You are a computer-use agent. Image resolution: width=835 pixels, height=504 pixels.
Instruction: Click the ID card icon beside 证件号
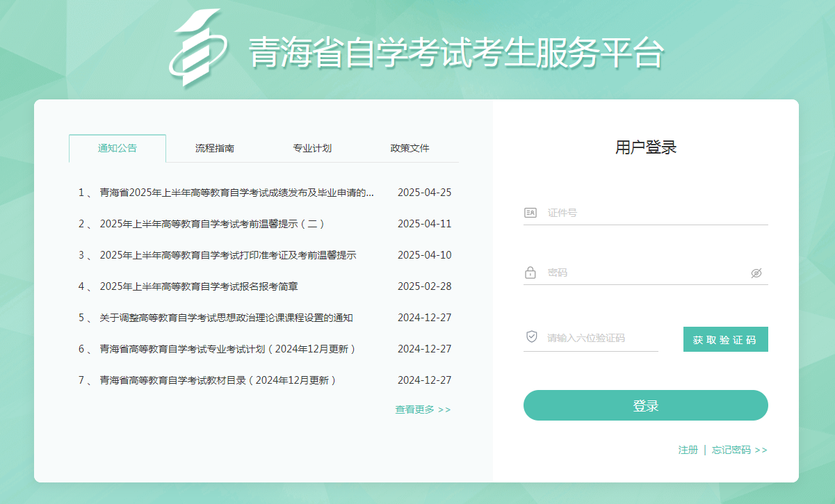[x=530, y=213]
